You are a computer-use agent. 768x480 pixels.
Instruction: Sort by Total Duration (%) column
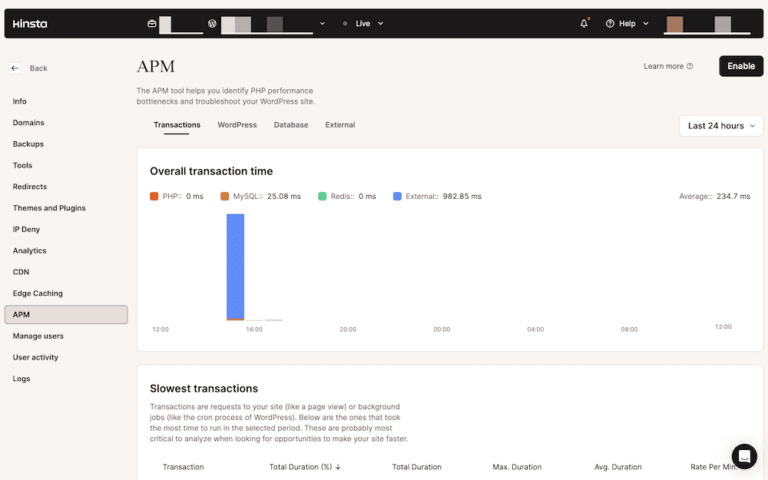(x=305, y=467)
